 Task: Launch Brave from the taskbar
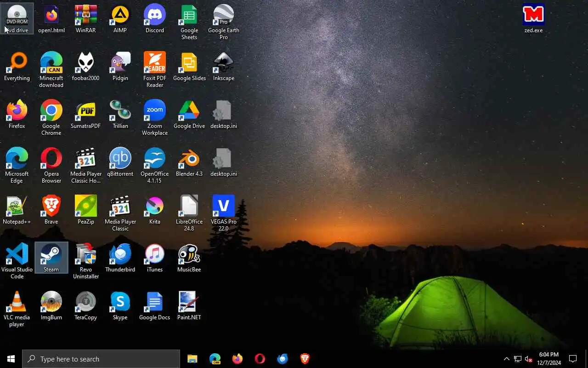(x=305, y=359)
